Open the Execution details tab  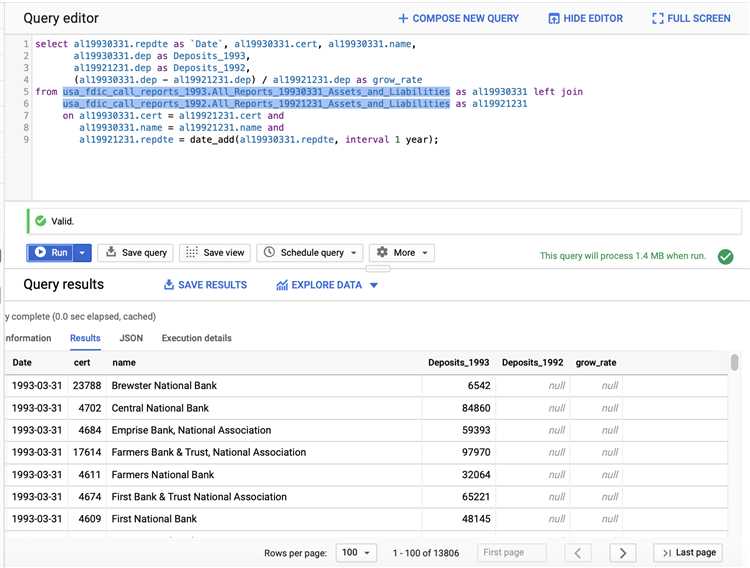197,338
